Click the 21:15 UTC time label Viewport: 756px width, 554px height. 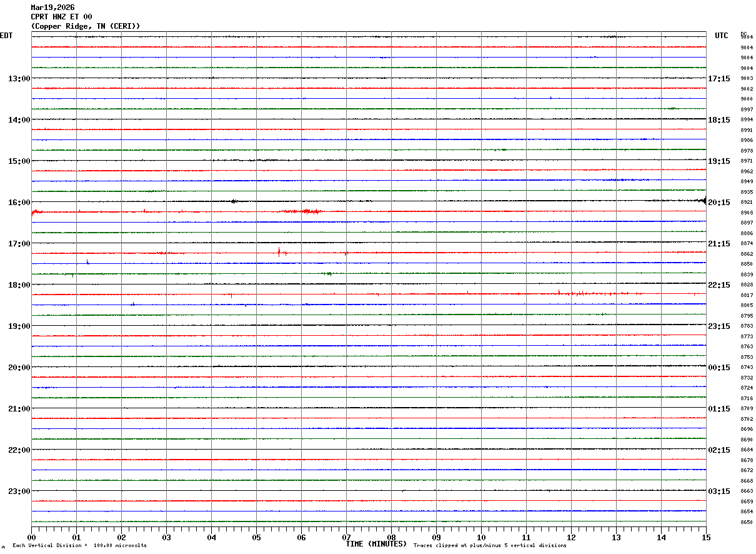(x=719, y=244)
